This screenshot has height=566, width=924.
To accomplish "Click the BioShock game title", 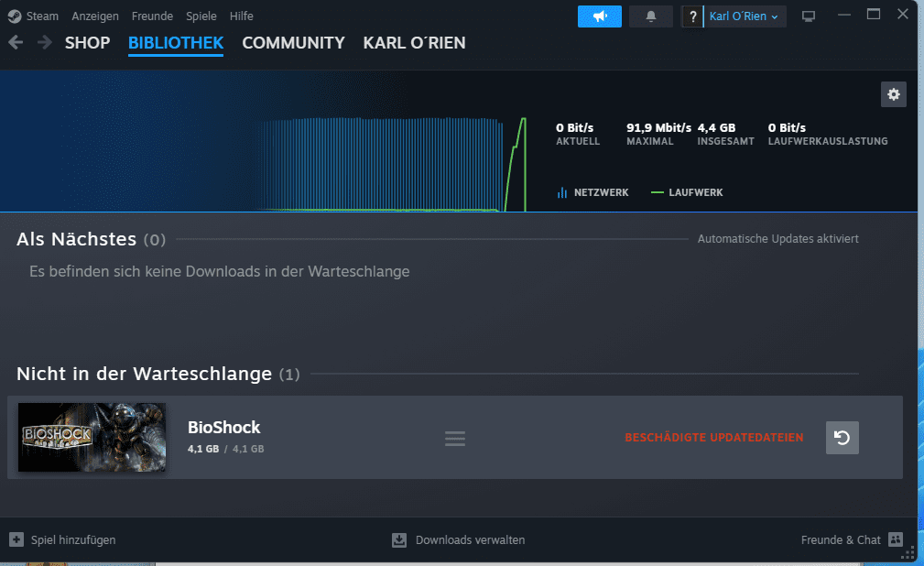I will tap(224, 428).
